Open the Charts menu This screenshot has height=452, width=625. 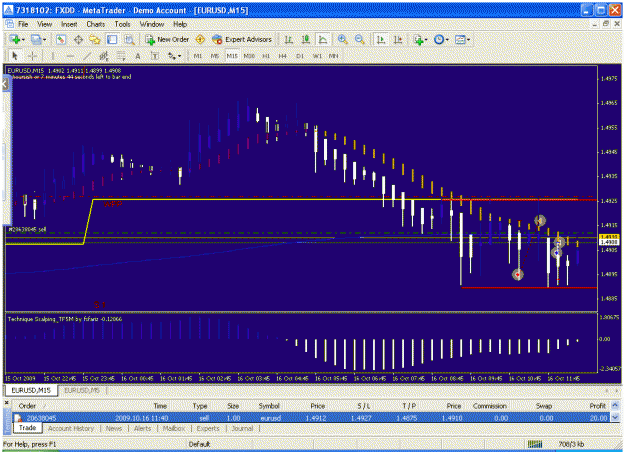tap(96, 24)
